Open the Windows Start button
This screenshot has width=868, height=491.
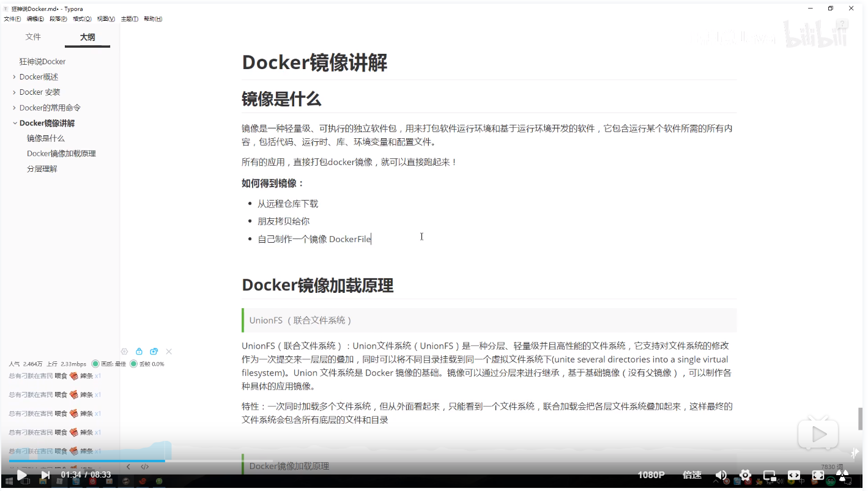pos(9,482)
